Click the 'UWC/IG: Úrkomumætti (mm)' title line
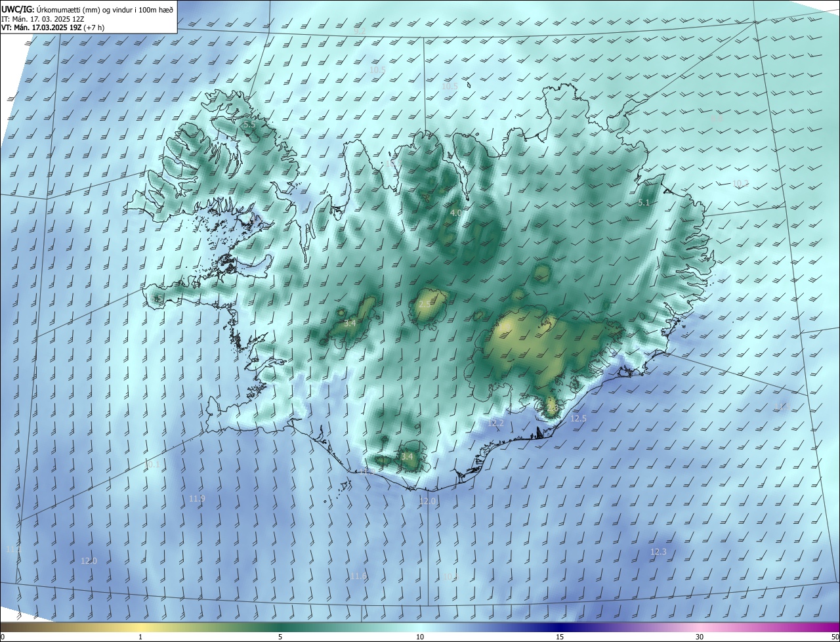This screenshot has width=840, height=642. point(87,9)
